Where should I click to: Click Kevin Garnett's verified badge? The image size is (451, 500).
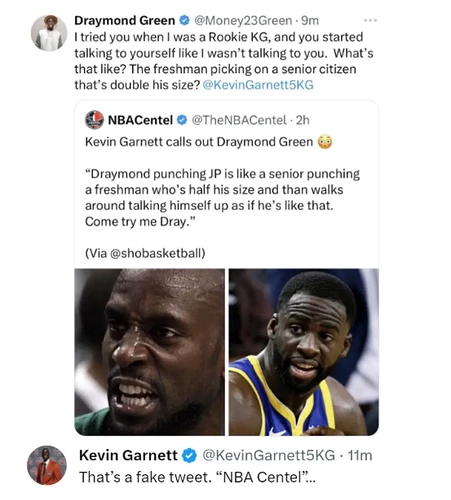tap(190, 455)
